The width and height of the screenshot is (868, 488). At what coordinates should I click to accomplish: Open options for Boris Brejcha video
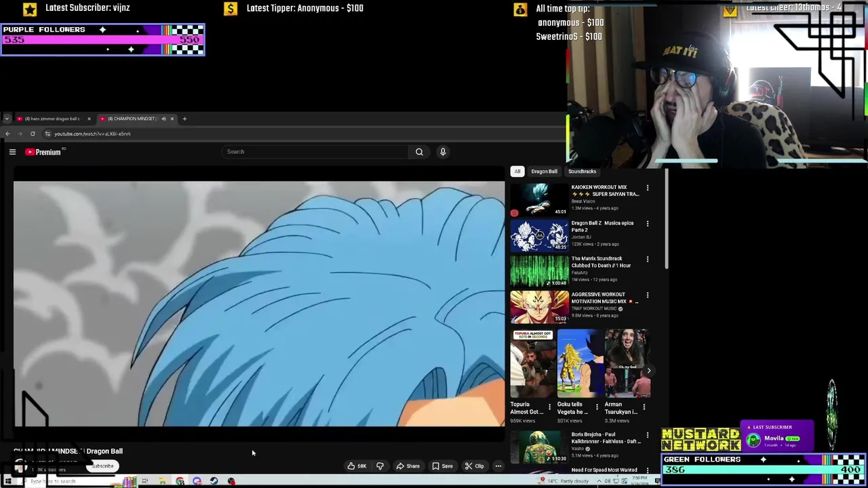pyautogui.click(x=648, y=435)
